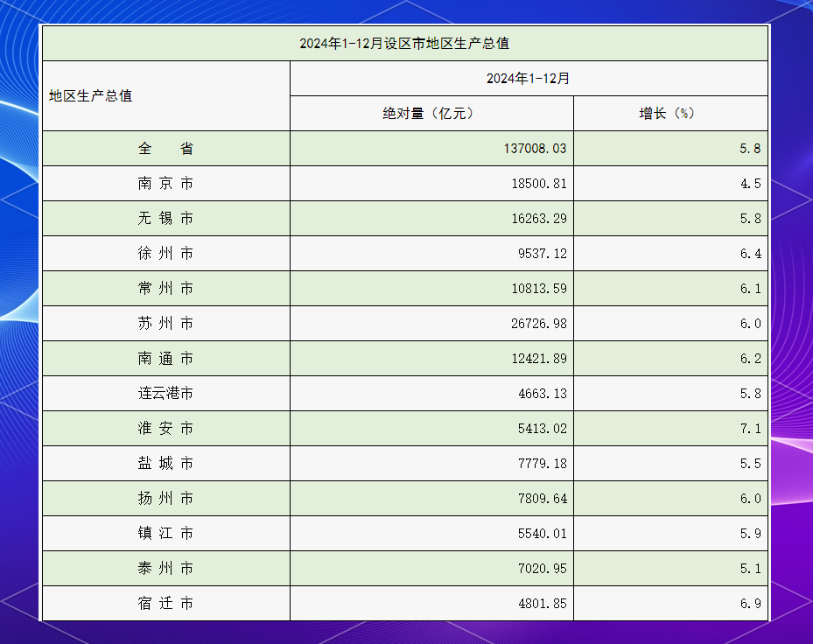Click the 南通市 row label
This screenshot has height=644, width=813.
point(166,358)
